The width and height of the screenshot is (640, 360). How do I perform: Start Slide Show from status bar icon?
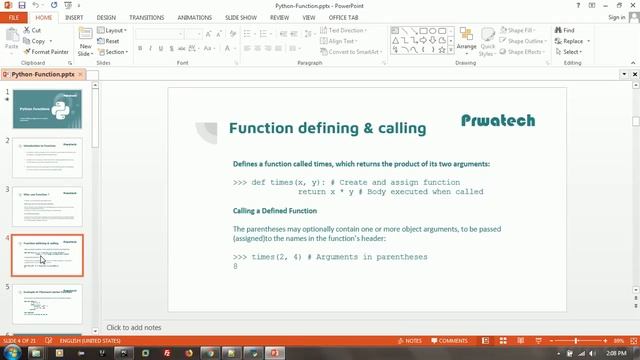(538, 340)
